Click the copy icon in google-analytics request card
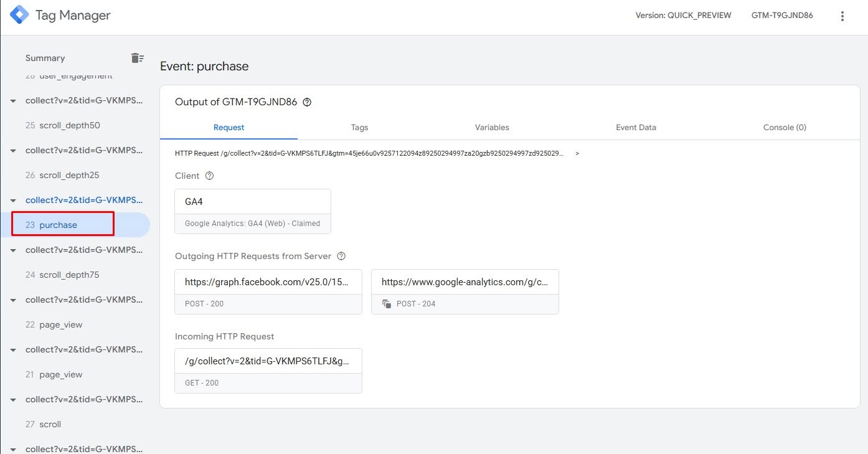868x454 pixels. pos(387,304)
